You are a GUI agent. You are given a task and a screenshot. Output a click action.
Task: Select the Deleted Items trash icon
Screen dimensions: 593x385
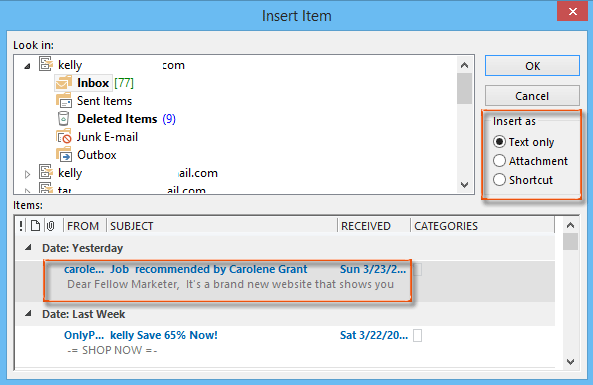coord(64,119)
